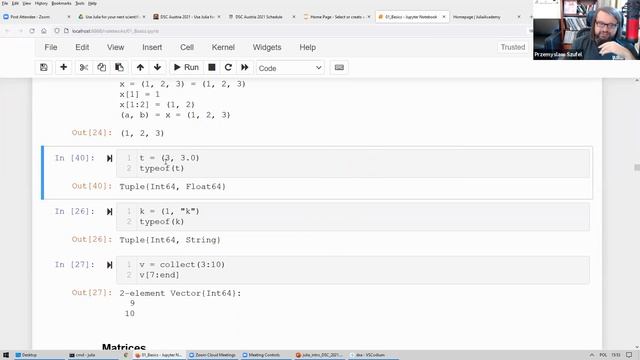The width and height of the screenshot is (640, 360).
Task: Open the Help menu in Jupyter
Action: (x=307, y=47)
